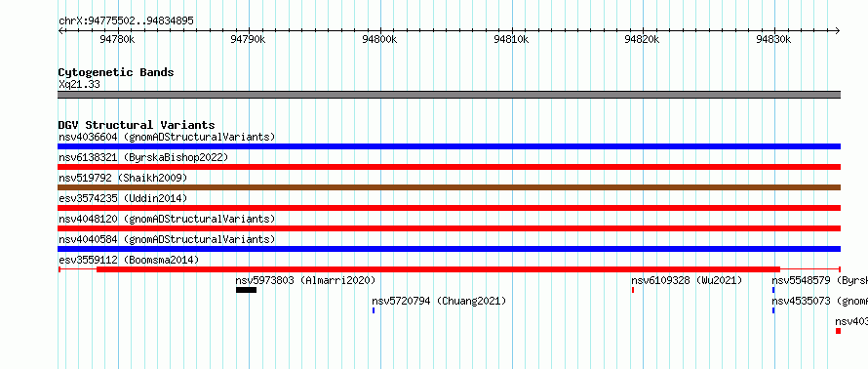Click the blue nsv4535073 marker

[x=773, y=310]
